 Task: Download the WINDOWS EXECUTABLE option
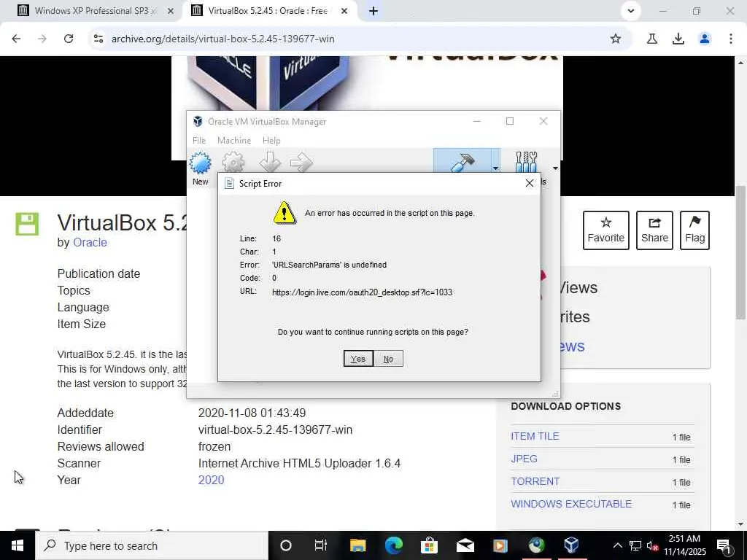point(571,504)
